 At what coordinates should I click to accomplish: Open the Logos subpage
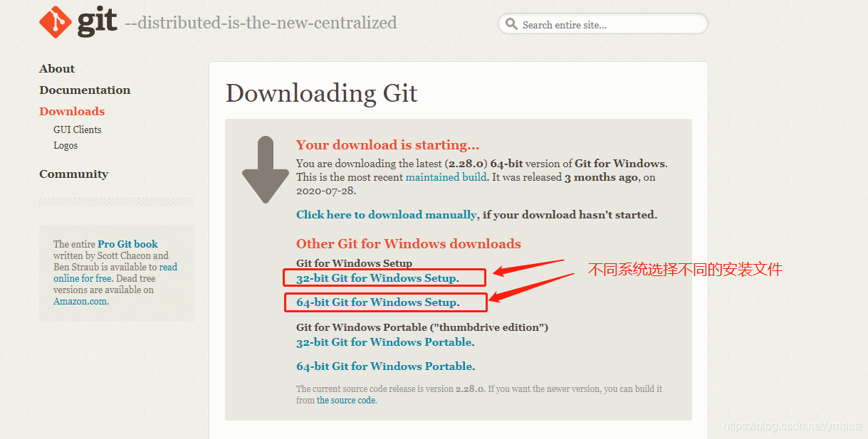point(66,145)
